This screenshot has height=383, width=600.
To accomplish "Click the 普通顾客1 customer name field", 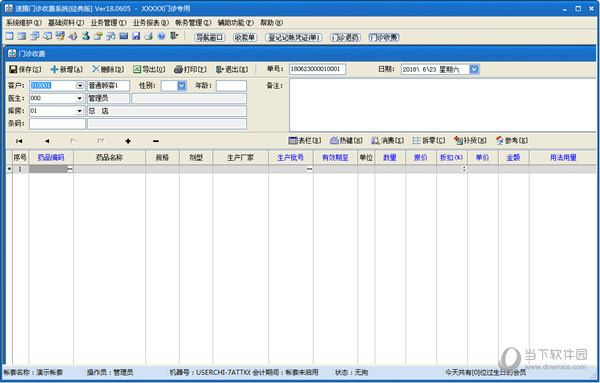I will (109, 86).
